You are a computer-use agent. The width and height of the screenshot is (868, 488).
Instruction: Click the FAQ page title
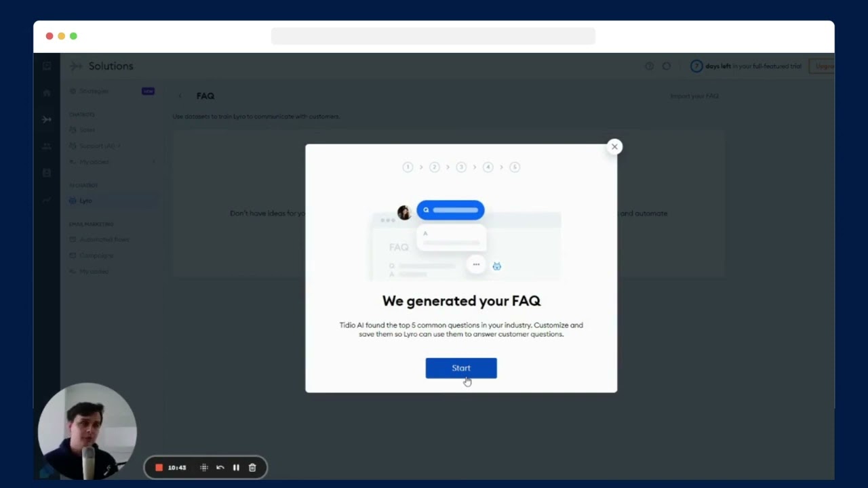[205, 96]
